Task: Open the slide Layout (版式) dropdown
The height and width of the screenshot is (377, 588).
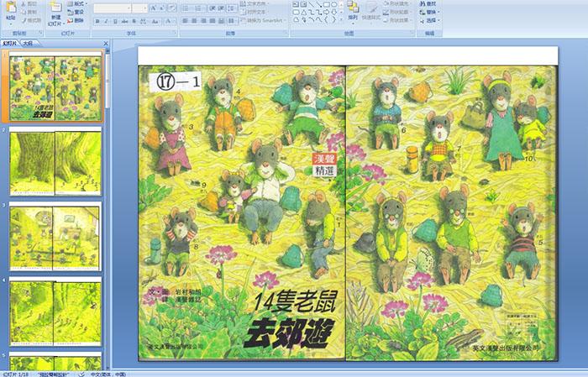Action: click(77, 3)
